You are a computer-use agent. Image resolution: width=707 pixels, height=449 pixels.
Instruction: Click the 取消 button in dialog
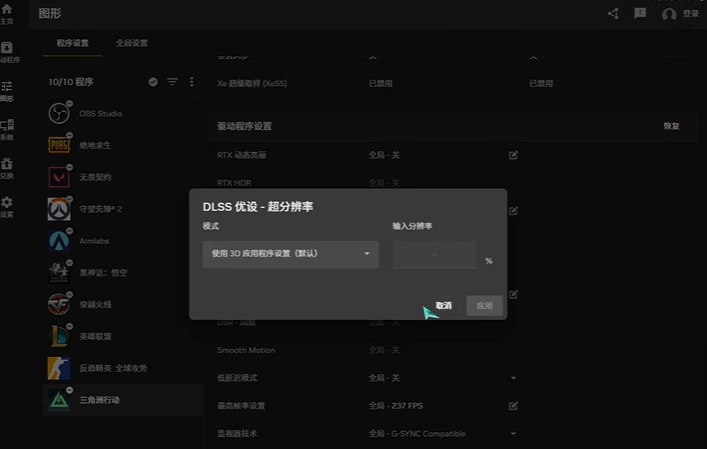tap(444, 305)
